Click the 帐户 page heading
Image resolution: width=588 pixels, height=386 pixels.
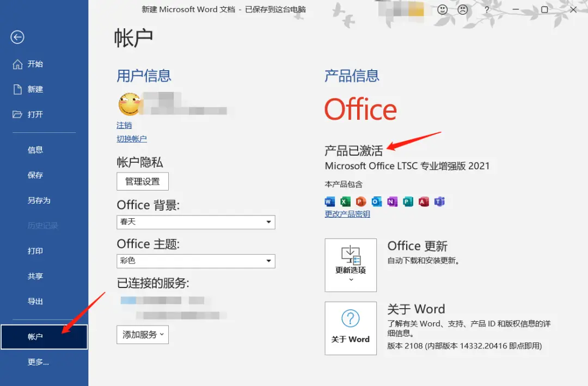click(133, 38)
